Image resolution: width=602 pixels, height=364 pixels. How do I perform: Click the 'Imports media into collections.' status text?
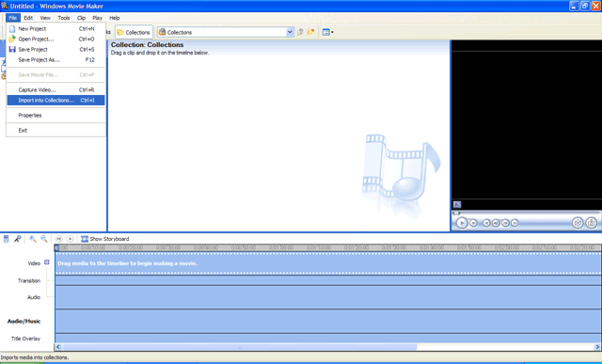34,357
